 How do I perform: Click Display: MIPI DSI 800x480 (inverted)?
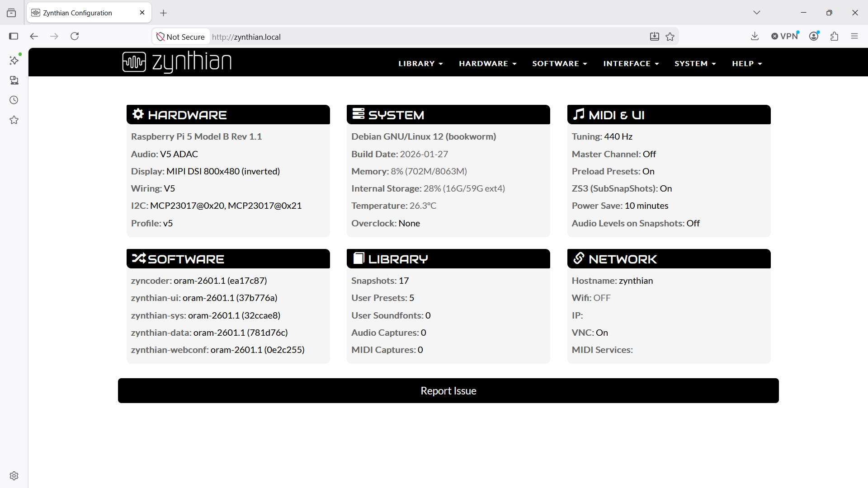tap(205, 171)
